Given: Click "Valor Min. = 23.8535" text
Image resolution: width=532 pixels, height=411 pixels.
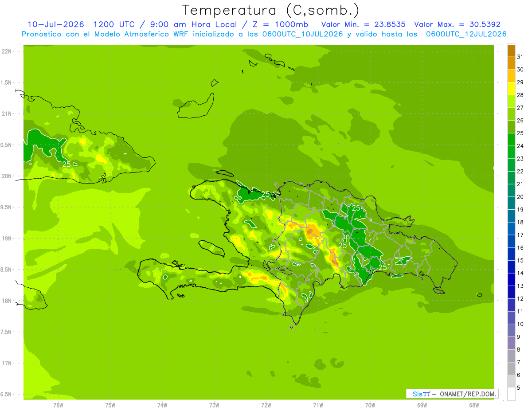Looking at the screenshot, I should [x=363, y=24].
